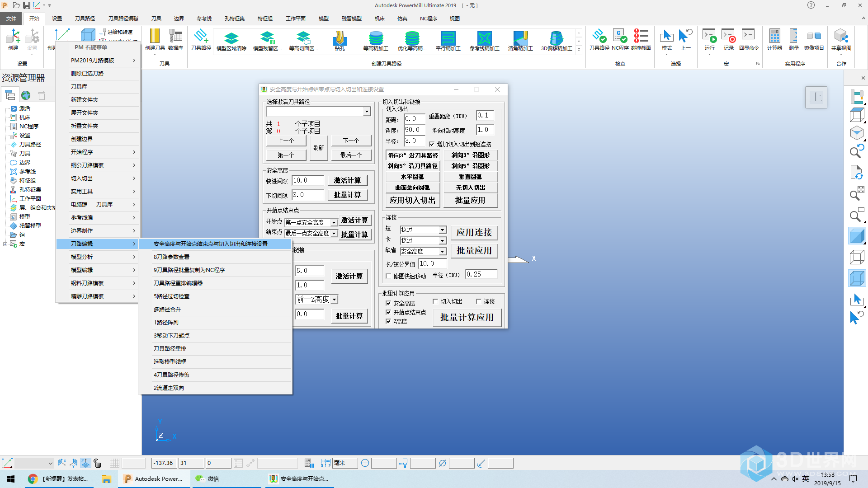868x488 pixels.
Task: Open the 创建刀具 tool icon
Action: pyautogui.click(x=155, y=40)
